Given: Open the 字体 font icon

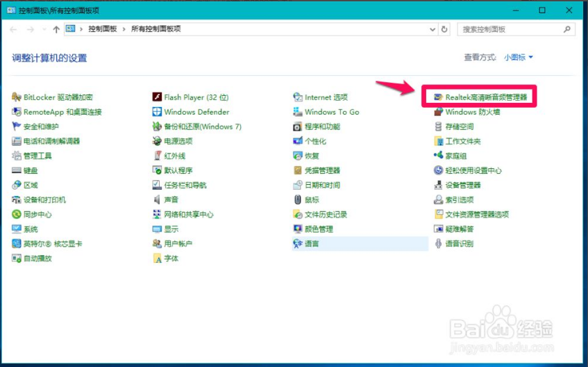Looking at the screenshot, I should pyautogui.click(x=157, y=259).
